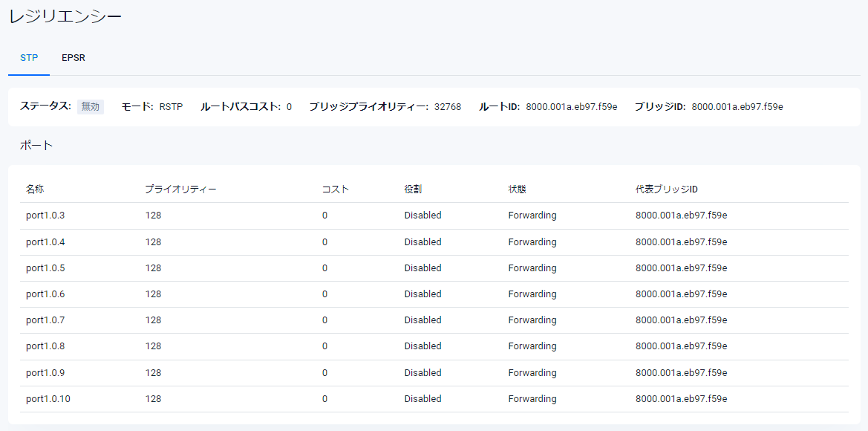Click the RSTP mode value
The height and width of the screenshot is (431, 868).
pos(171,107)
